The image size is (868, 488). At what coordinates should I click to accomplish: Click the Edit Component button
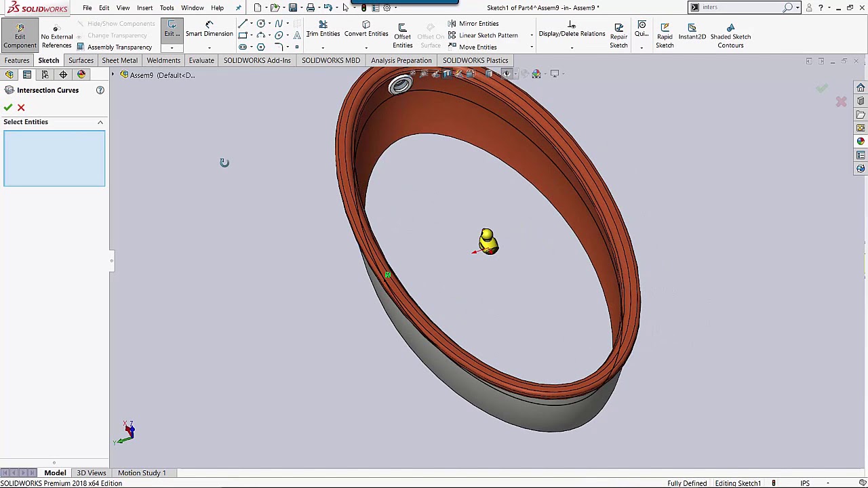[x=20, y=35]
